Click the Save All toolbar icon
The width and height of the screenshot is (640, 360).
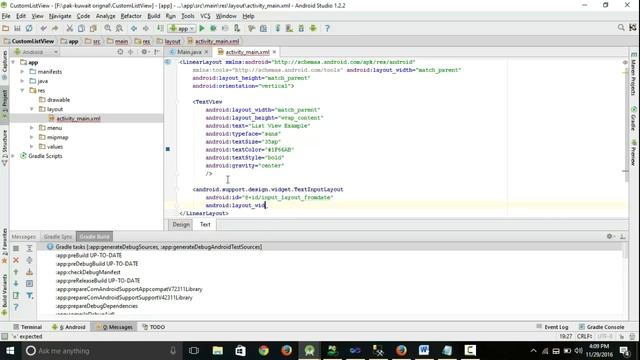17,28
